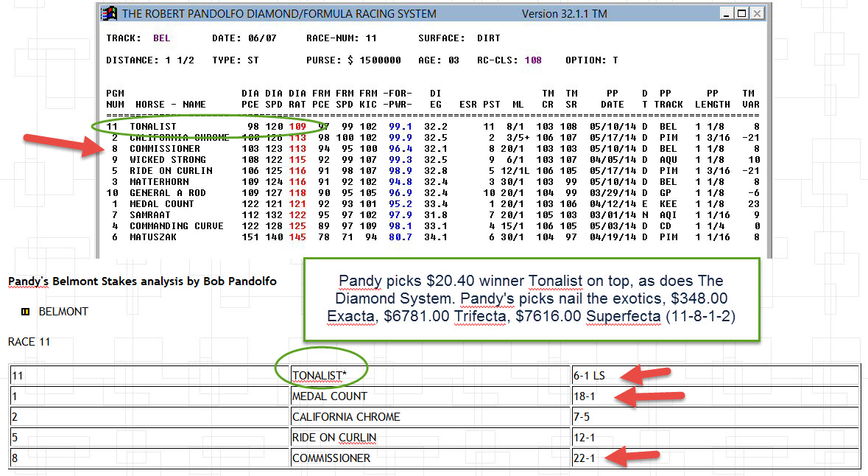Select CALIFORNIA CHROME row in the system listing

click(x=433, y=138)
